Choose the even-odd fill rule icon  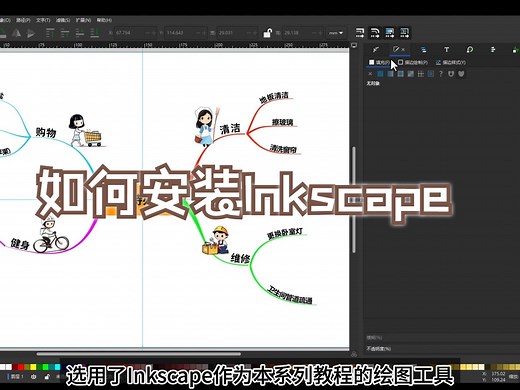point(451,74)
